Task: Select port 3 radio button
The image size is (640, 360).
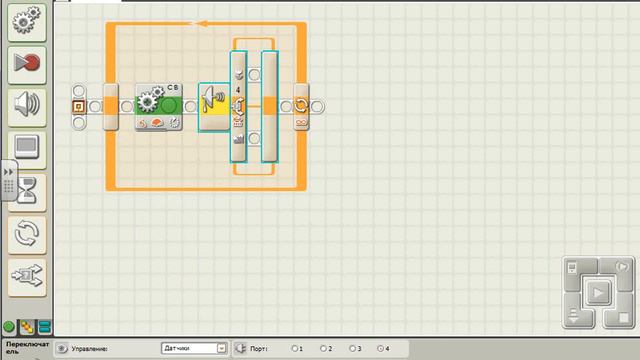Action: click(x=352, y=349)
